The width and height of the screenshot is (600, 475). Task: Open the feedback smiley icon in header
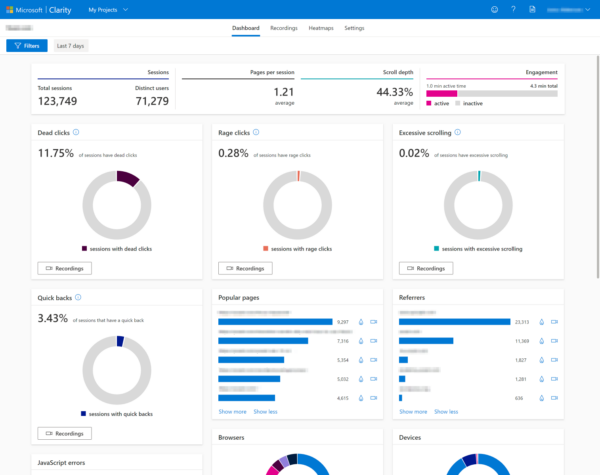tap(494, 9)
